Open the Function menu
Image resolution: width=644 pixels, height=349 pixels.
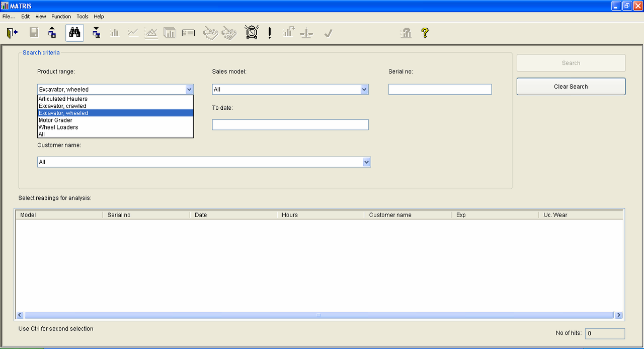click(x=61, y=16)
